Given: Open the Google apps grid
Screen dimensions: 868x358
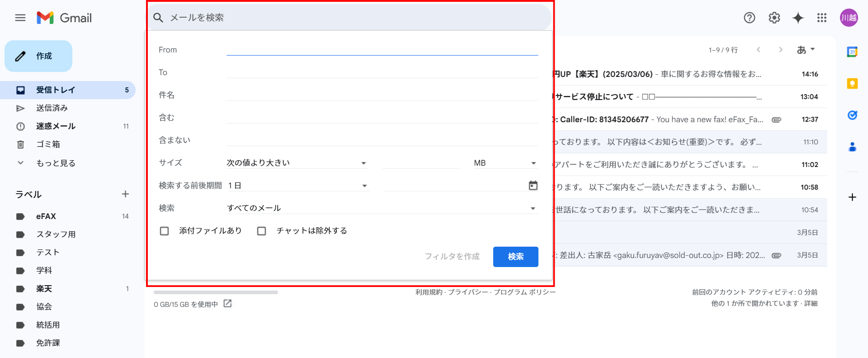Looking at the screenshot, I should pos(821,18).
